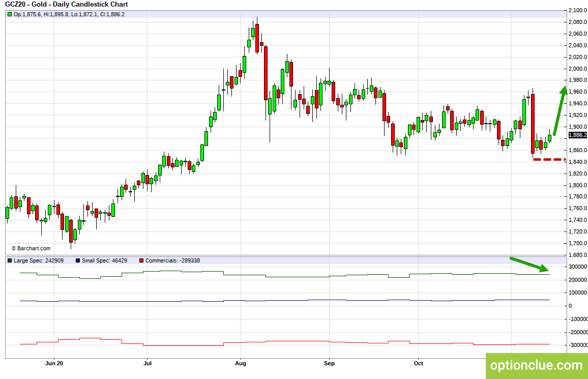Click the green legend square beside Op:1,875.6
Screen dimensions: 588x379
coord(10,15)
